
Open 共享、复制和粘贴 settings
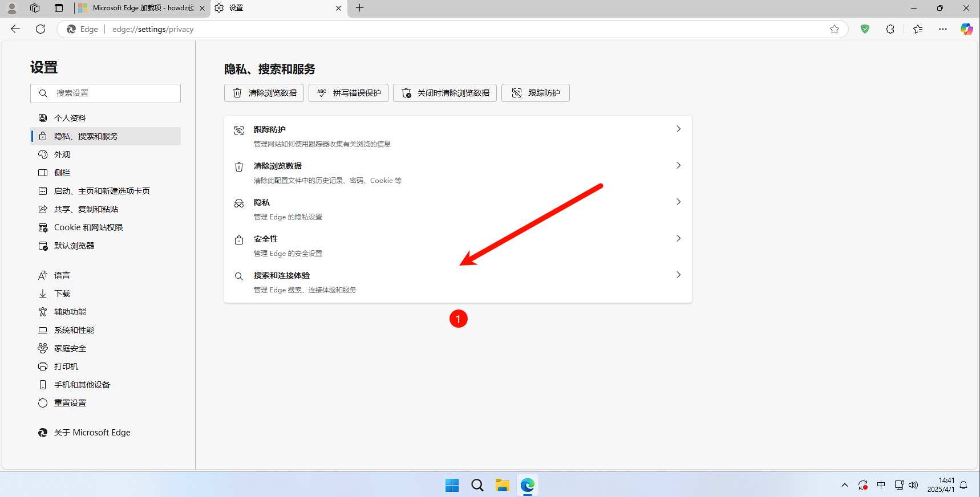[106, 209]
